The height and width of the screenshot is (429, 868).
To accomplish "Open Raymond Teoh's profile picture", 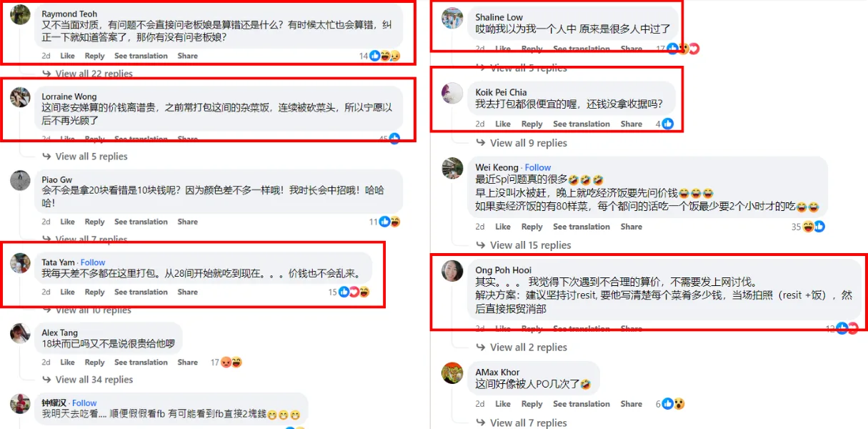I will point(21,16).
